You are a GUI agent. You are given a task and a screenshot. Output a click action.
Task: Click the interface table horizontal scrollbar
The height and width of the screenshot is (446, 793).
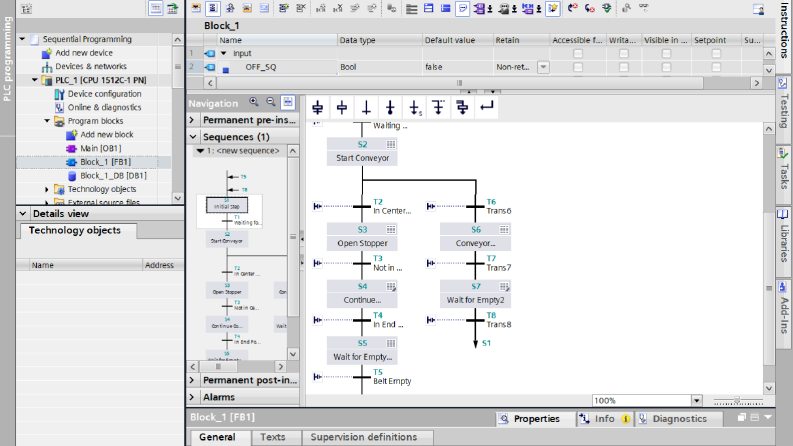pyautogui.click(x=459, y=83)
